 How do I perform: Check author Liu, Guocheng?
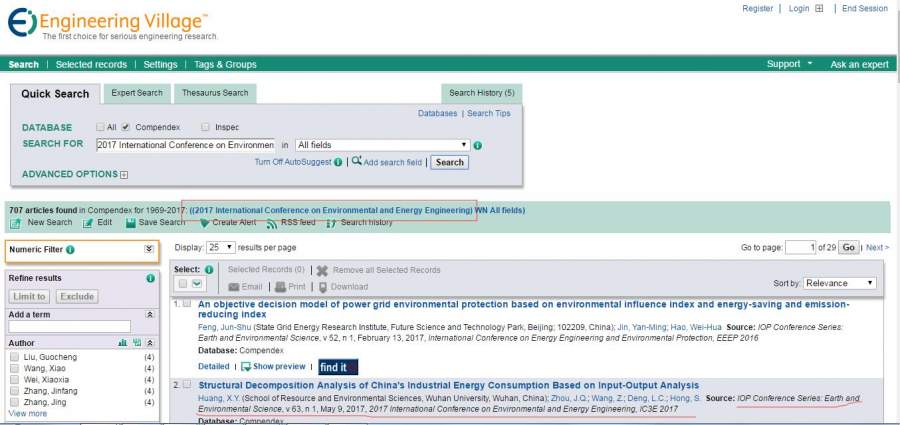click(x=15, y=357)
